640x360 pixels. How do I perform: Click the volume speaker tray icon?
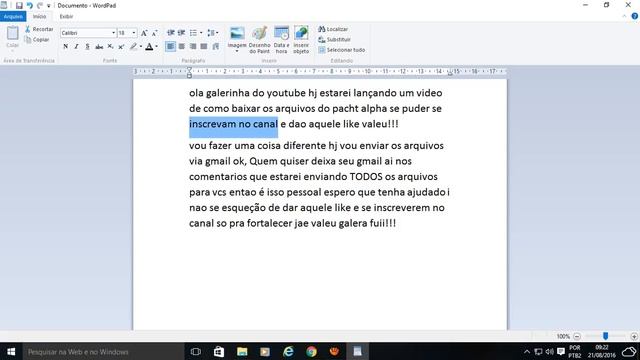click(549, 351)
